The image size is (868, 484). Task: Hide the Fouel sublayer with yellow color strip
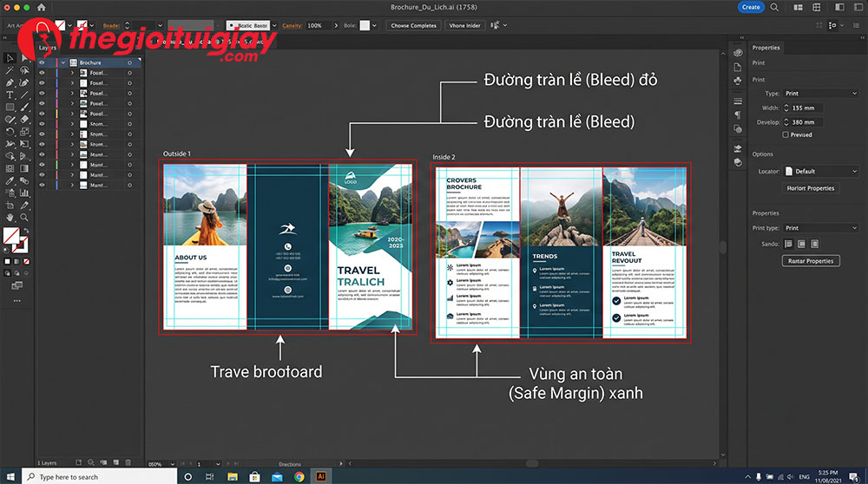pos(42,114)
